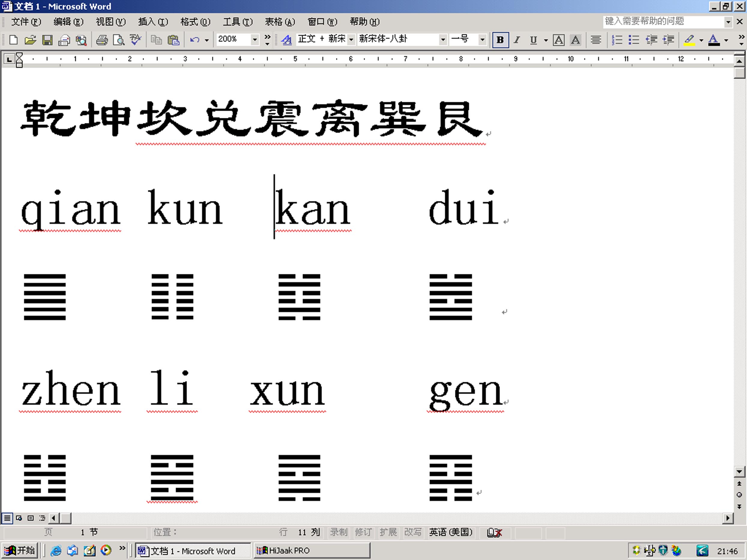Click horizontal scrollbar right arrow
This screenshot has width=747, height=560.
[728, 518]
